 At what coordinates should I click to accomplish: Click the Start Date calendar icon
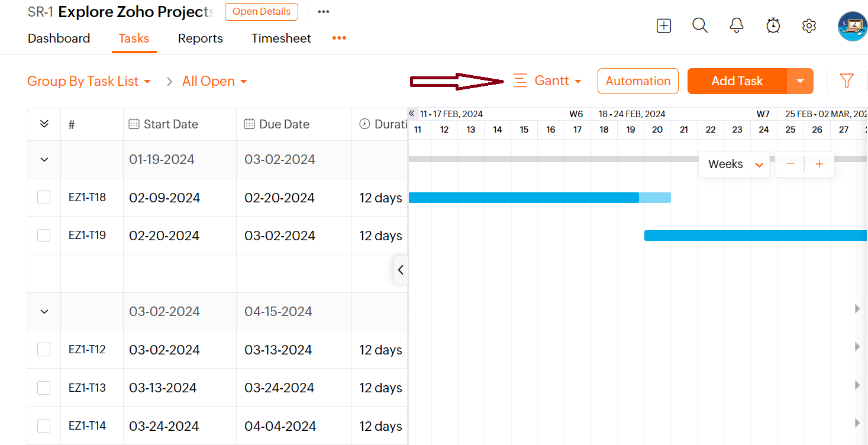coord(134,124)
